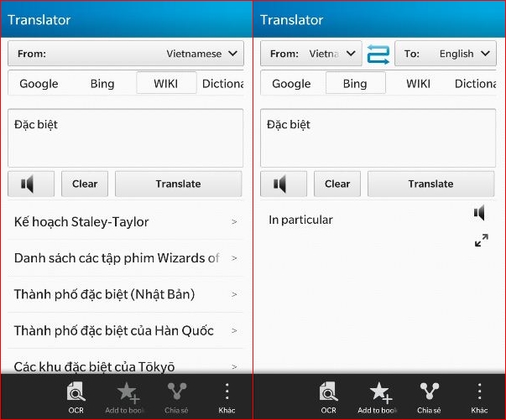Open Khác overflow menu in right screen
This screenshot has width=506, height=420.
point(479,397)
